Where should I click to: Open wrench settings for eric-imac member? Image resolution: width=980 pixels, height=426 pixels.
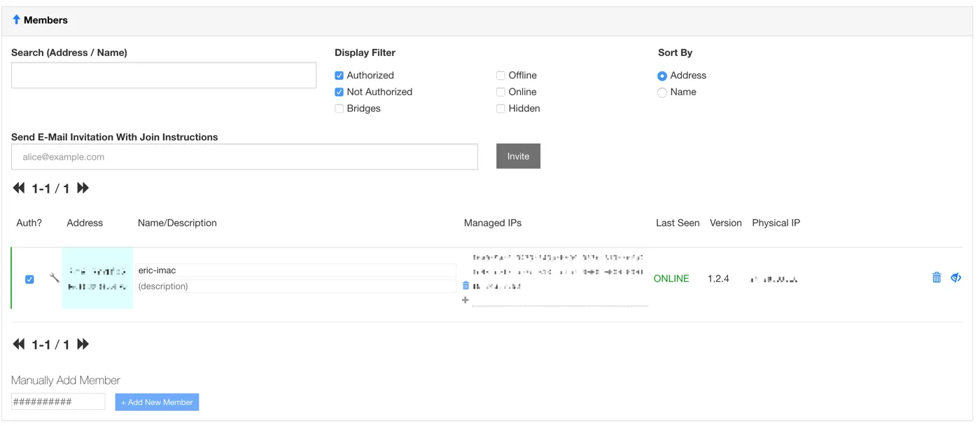tap(54, 278)
